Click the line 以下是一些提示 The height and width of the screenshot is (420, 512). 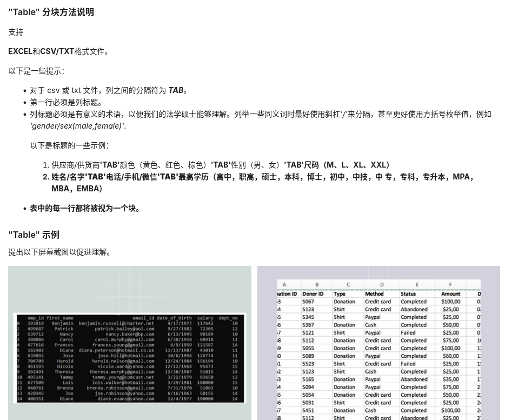pyautogui.click(x=36, y=71)
